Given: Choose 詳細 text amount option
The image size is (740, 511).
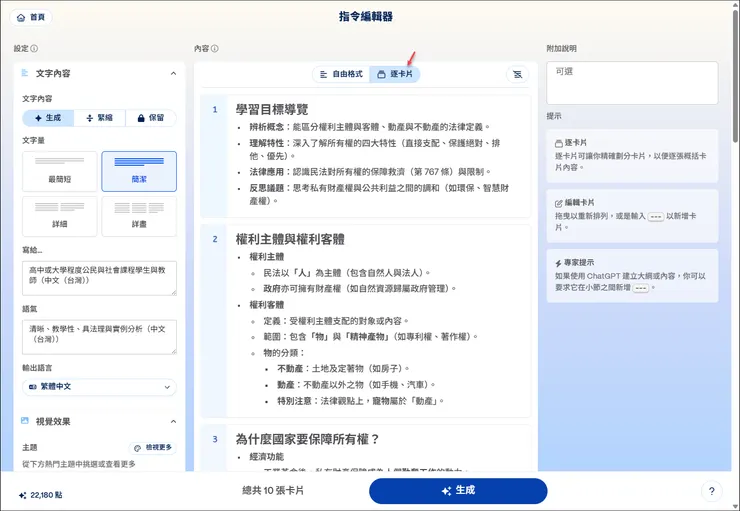Looking at the screenshot, I should click(59, 216).
